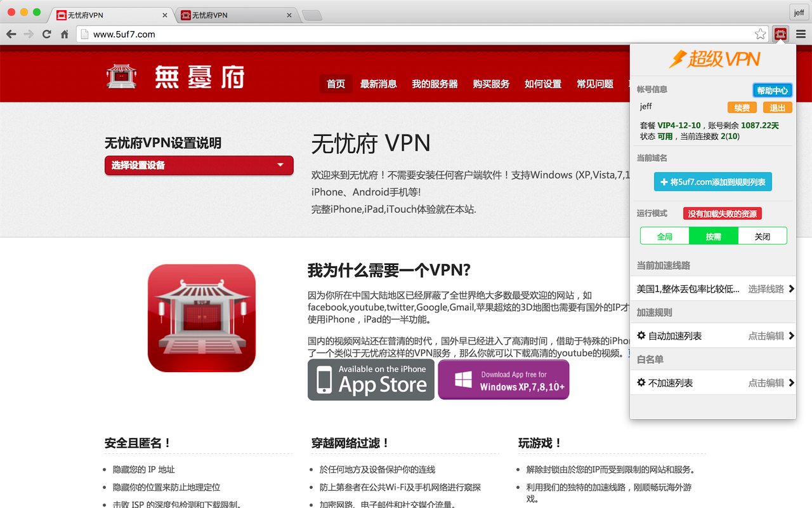Select the 购买服务 navigation menu item
Screen dimensions: 812x508
(491, 83)
